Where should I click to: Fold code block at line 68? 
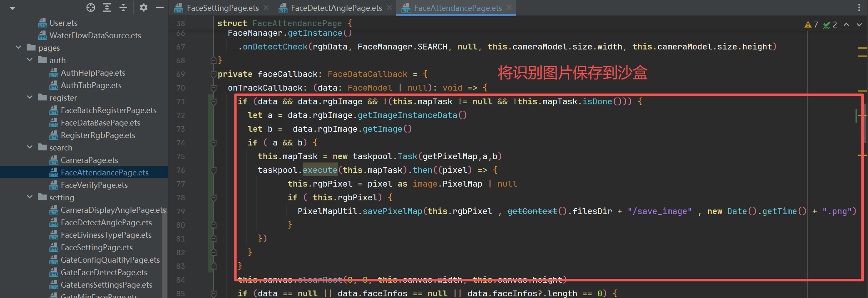tap(214, 60)
